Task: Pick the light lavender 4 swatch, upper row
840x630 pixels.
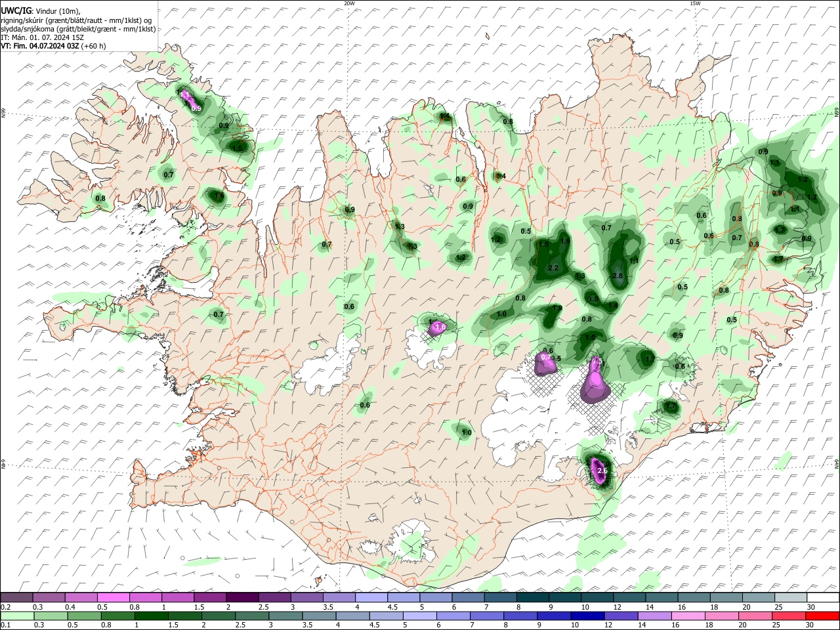Action: point(371,597)
